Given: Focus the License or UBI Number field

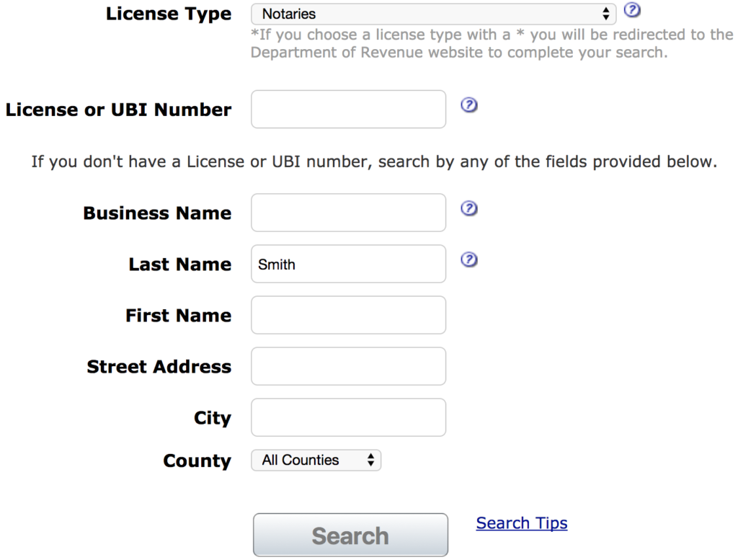Looking at the screenshot, I should tap(348, 110).
